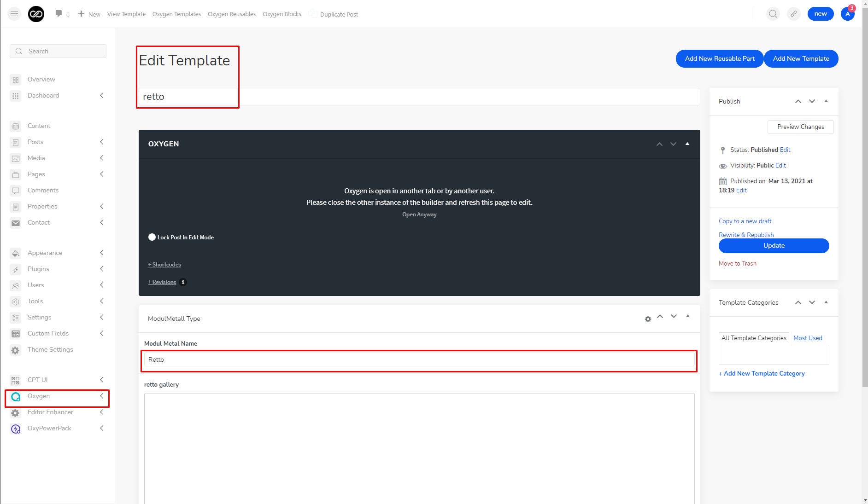Click the sidebar Search field
Screen dimensions: 868x504
(58, 51)
